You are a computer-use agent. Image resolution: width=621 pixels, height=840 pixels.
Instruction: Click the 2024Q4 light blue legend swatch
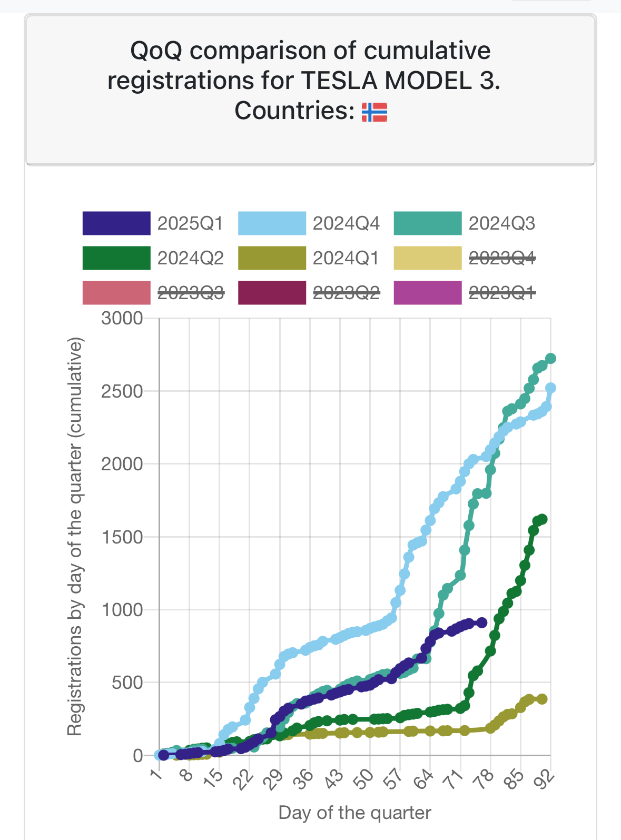point(272,223)
